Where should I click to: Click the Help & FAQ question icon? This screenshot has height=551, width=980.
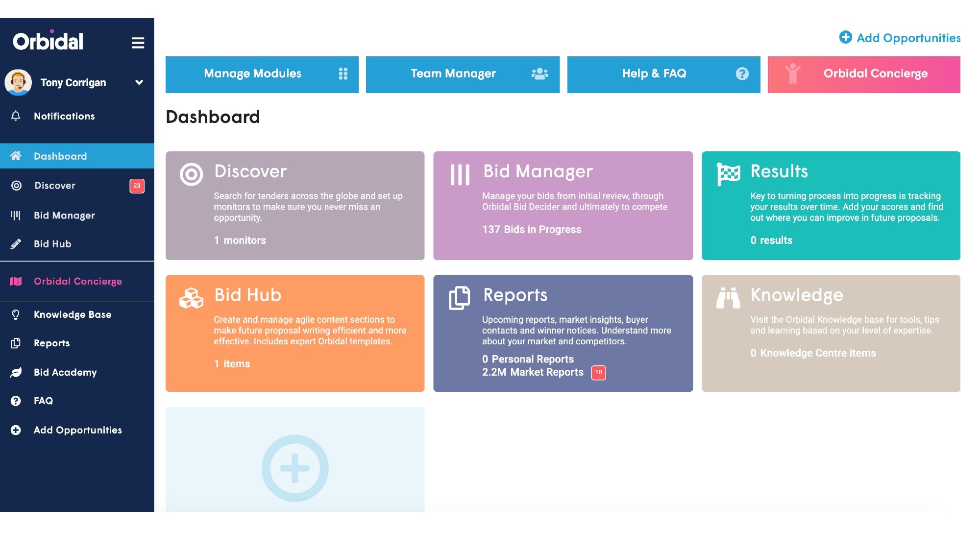(x=742, y=73)
